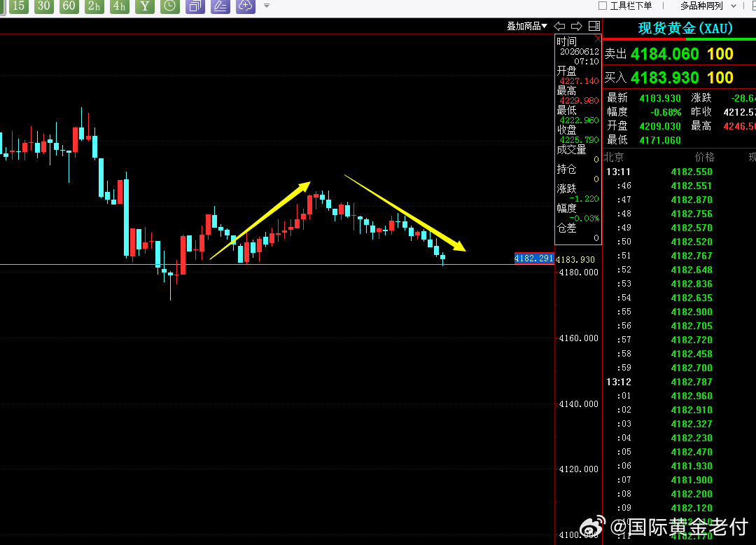Click the 最低 value 4171.060
Screen dimensions: 756x545
click(x=660, y=140)
